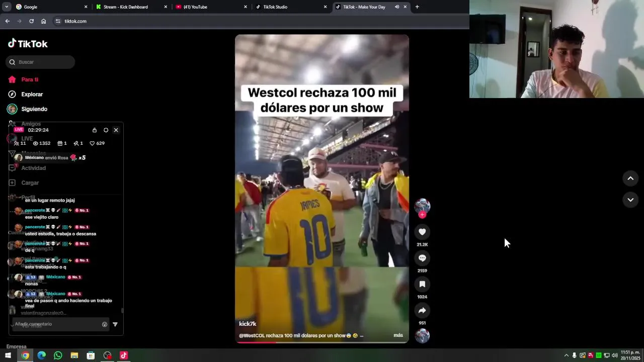644x362 pixels.
Task: Bookmark the video with the save icon
Action: pos(422,284)
